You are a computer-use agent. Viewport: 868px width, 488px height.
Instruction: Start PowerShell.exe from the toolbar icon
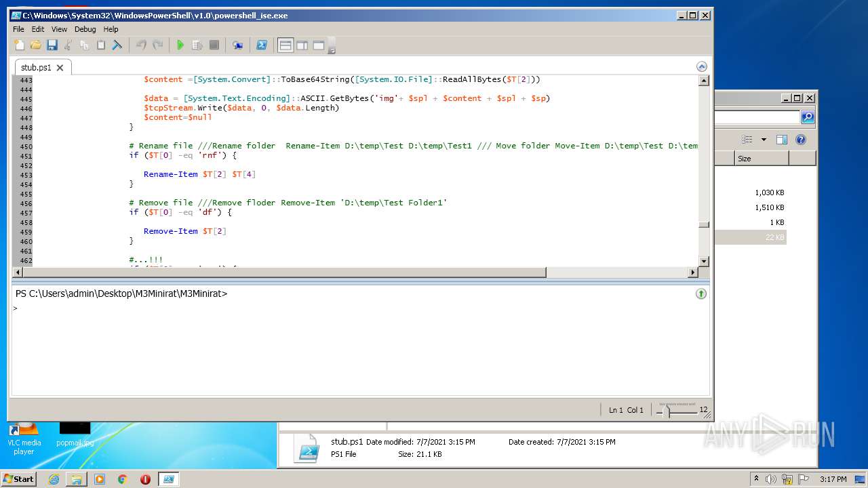261,45
